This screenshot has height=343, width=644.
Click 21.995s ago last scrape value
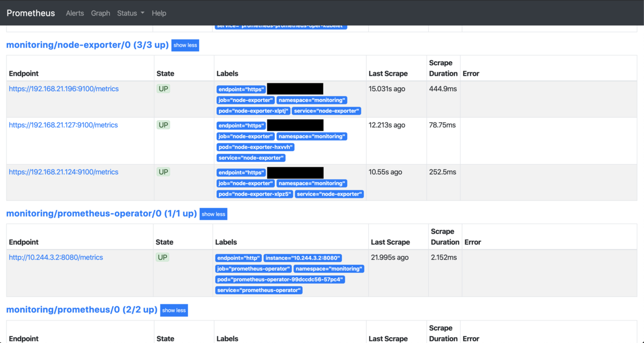390,257
